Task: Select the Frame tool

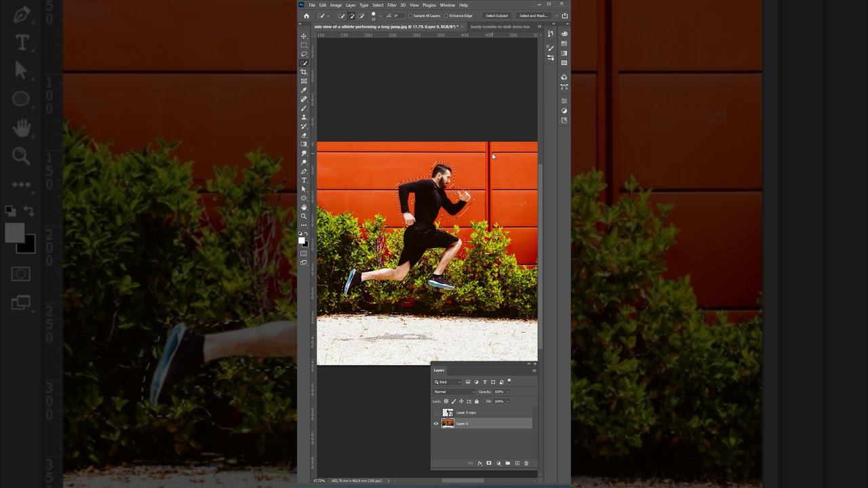Action: click(304, 81)
